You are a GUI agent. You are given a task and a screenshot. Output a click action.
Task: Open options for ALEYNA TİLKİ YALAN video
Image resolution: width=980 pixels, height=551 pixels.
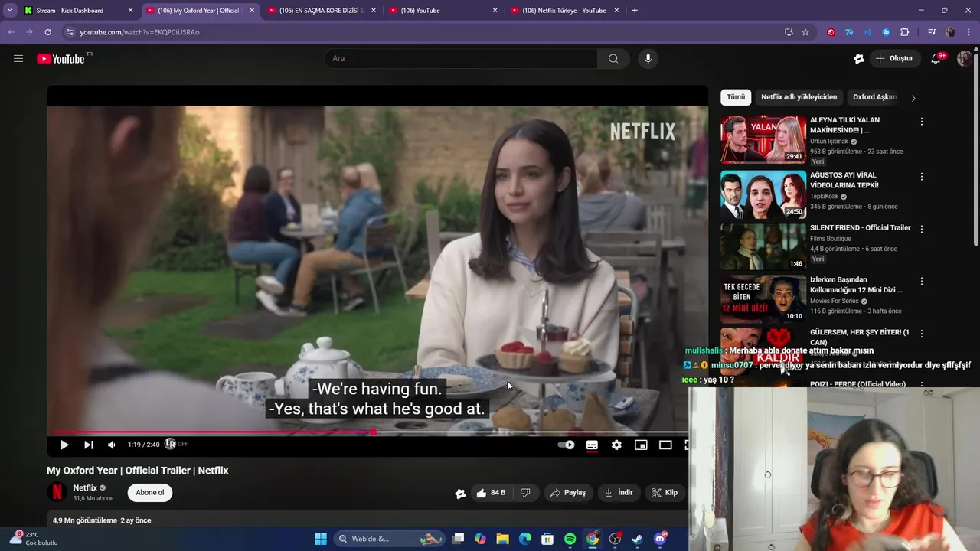tap(922, 122)
